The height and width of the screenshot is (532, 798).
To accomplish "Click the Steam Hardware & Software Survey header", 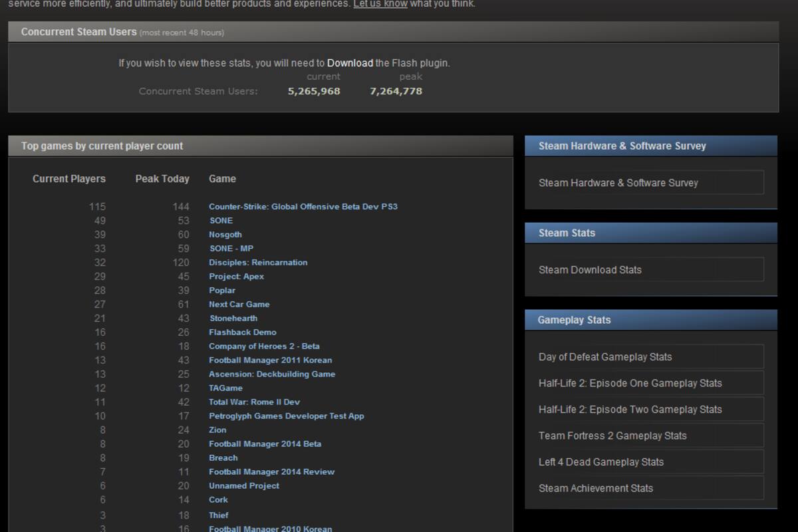I will (651, 146).
